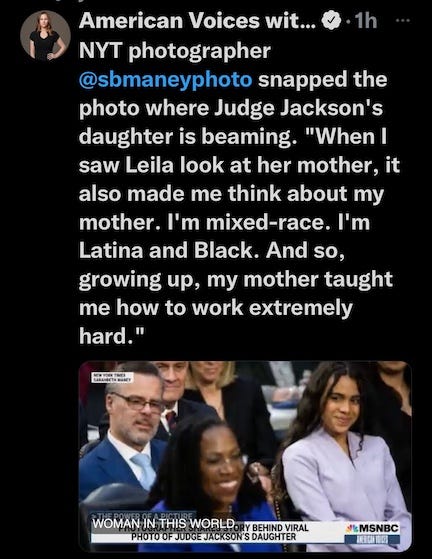Click the New York Times credit label
The height and width of the screenshot is (559, 432).
click(x=113, y=377)
